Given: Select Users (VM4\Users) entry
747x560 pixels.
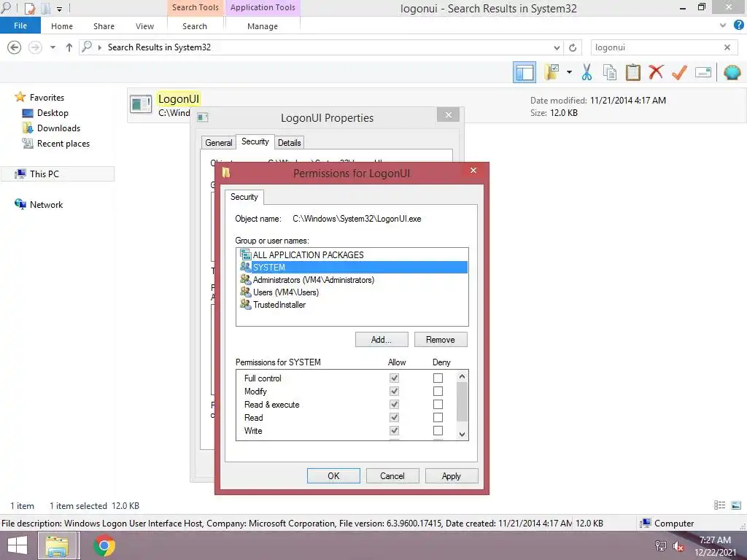Looking at the screenshot, I should pos(286,292).
